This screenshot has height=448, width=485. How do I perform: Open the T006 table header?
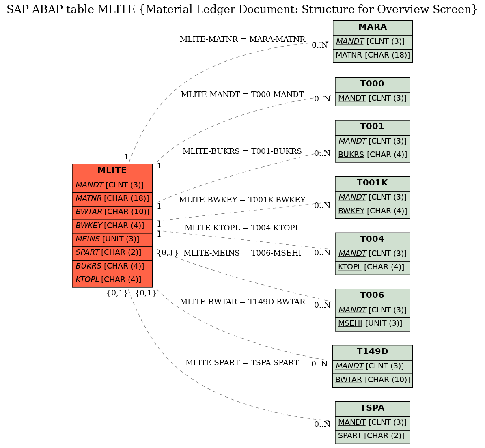pos(373,296)
